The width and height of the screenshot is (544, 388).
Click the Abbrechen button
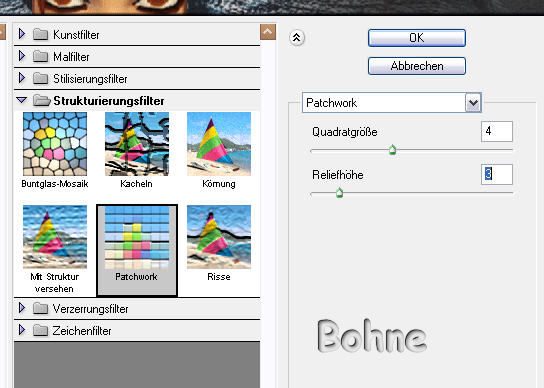417,66
